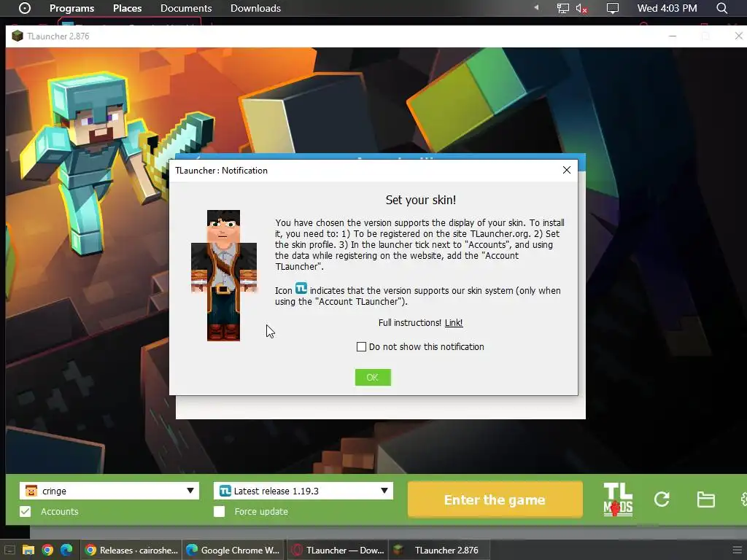Click the refresh versions icon
Viewport: 747px width, 560px height.
662,499
